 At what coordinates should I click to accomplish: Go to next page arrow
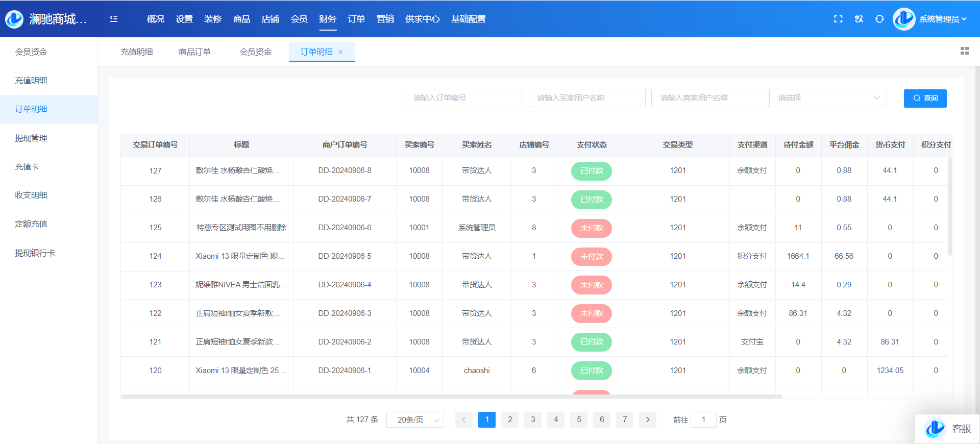[648, 420]
